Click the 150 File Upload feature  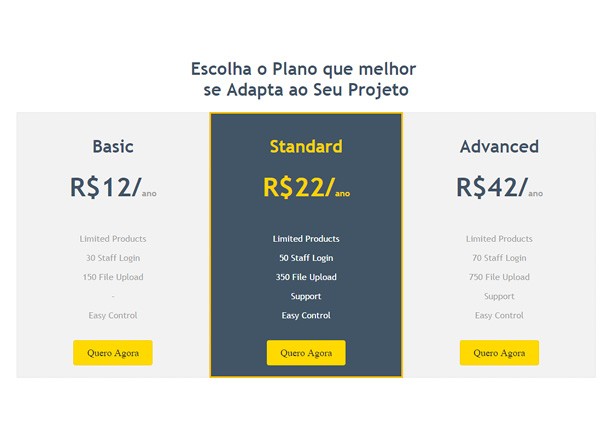[113, 277]
